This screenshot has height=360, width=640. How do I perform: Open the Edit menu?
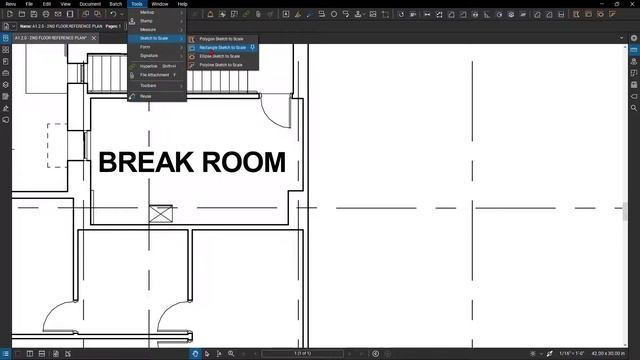(47, 4)
